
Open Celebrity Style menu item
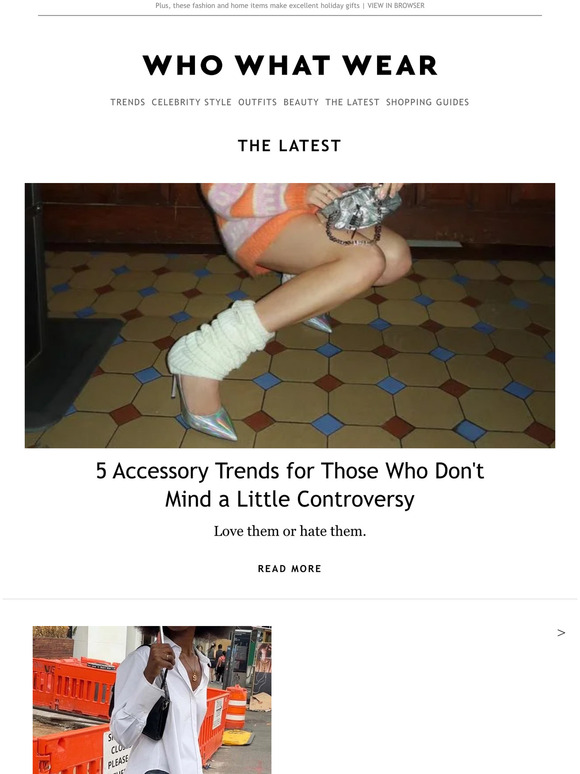coord(191,102)
